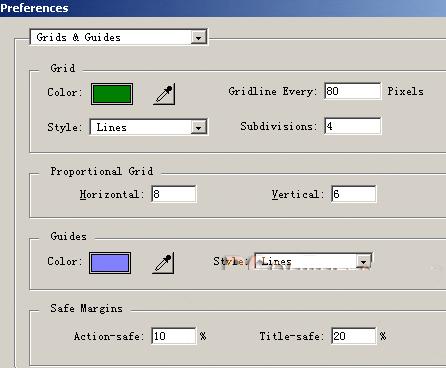Open the Guides Style dropdown
The width and height of the screenshot is (446, 368).
[x=313, y=261]
